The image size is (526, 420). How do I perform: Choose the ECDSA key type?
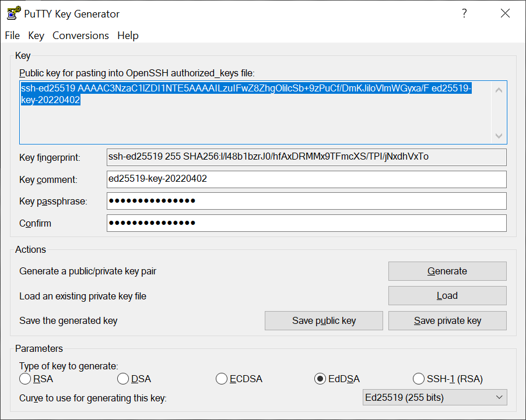tap(222, 379)
